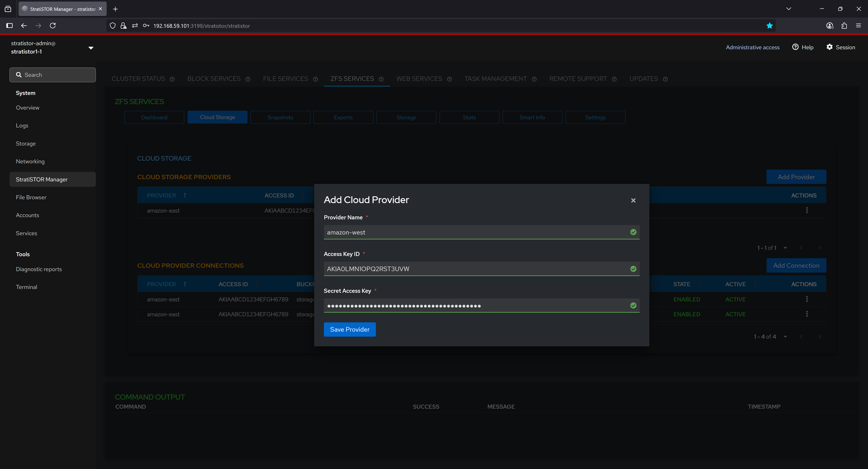This screenshot has height=469, width=868.
Task: Click the sidebar Search box
Action: coord(53,75)
